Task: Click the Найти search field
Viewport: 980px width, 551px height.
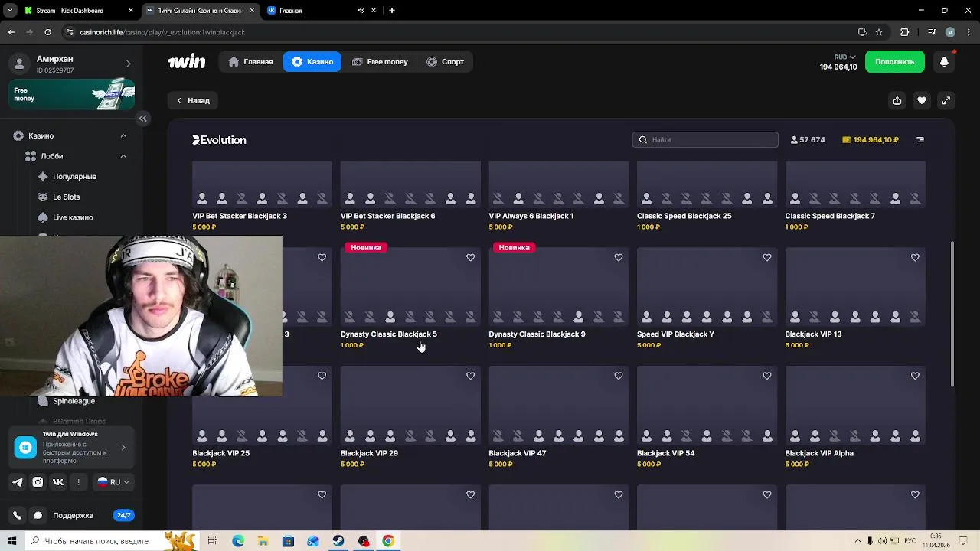Action: [705, 140]
